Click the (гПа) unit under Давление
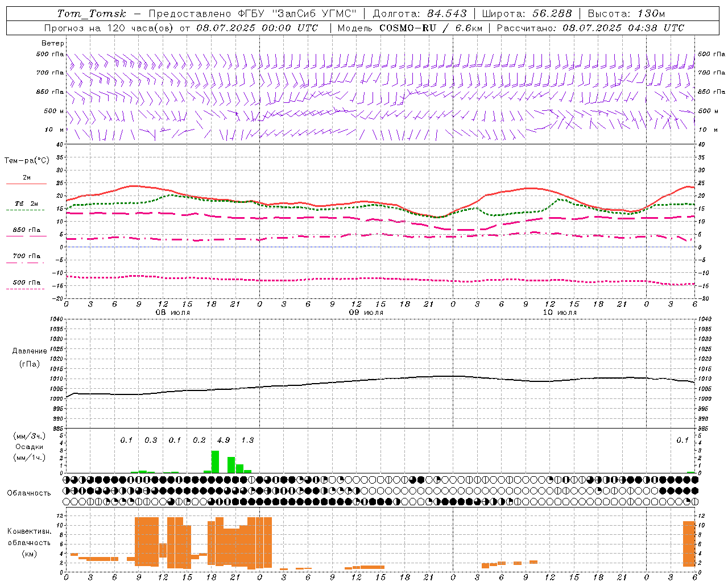 (30, 364)
